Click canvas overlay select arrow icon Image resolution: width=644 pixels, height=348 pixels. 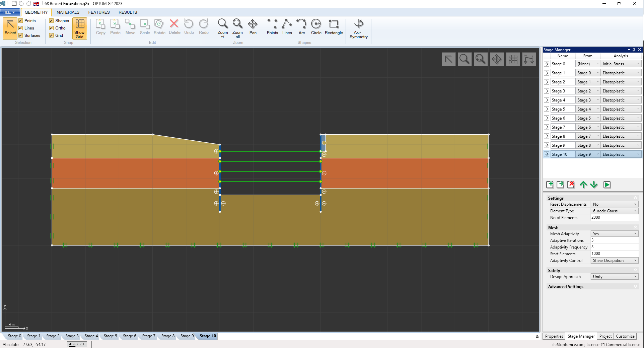pos(448,59)
